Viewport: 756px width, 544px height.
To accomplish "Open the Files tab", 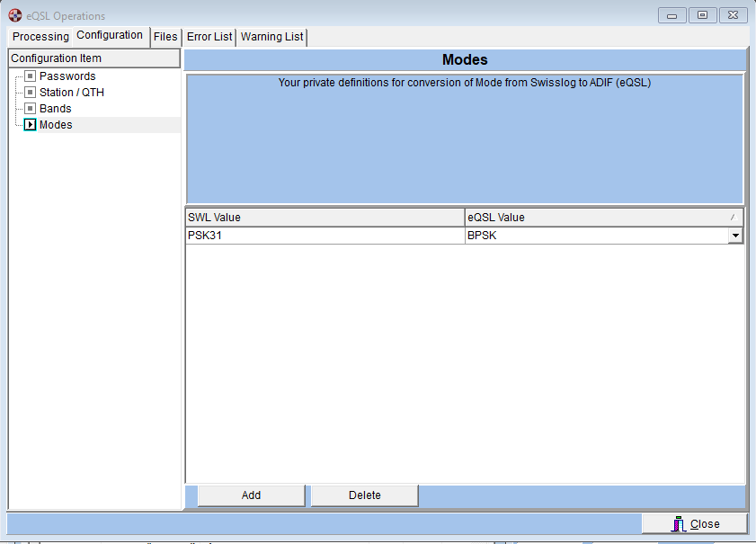I will point(165,37).
